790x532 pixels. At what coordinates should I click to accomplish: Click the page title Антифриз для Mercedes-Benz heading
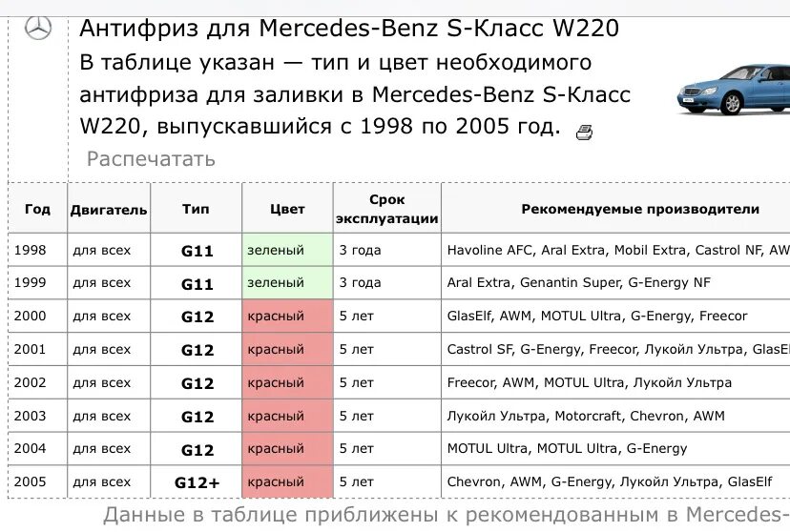pos(349,29)
